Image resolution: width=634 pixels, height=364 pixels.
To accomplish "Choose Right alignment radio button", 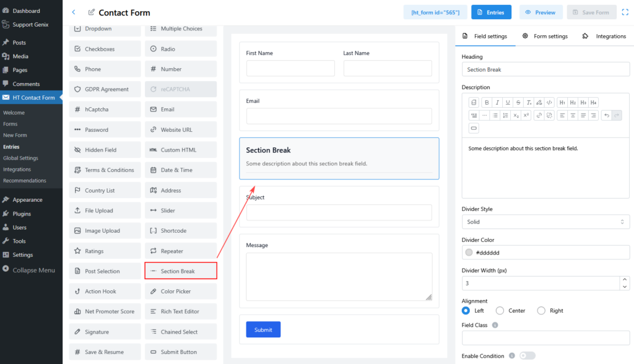I will coord(541,311).
